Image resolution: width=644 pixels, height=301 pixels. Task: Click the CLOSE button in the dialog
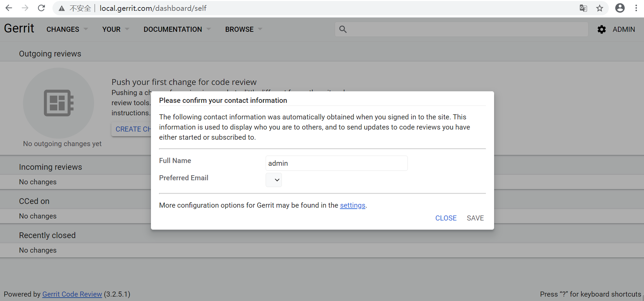tap(446, 218)
